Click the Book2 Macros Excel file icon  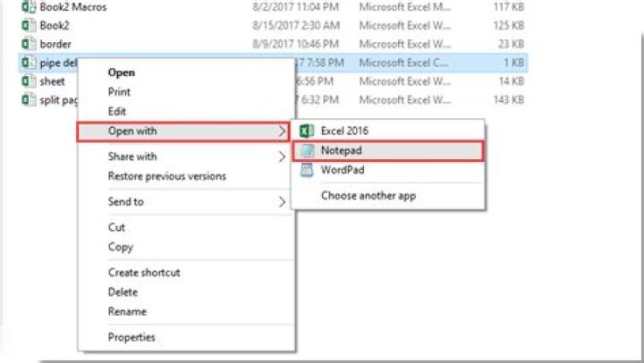pyautogui.click(x=29, y=6)
